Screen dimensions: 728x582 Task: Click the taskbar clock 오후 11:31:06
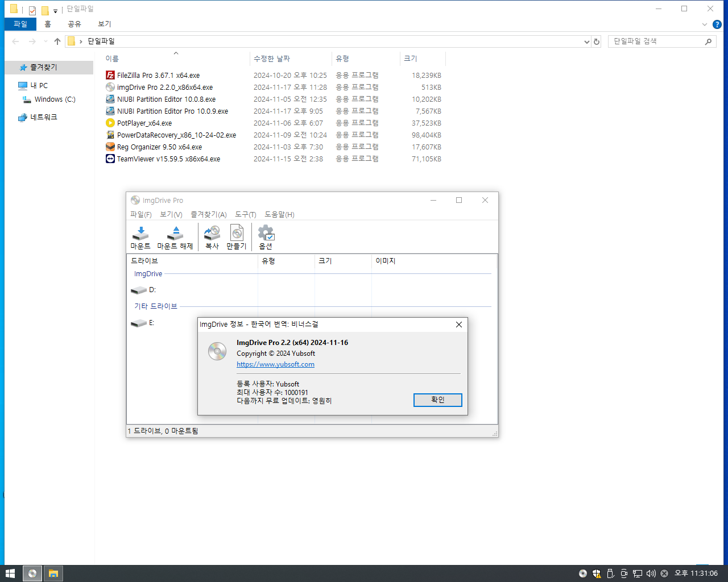point(696,573)
